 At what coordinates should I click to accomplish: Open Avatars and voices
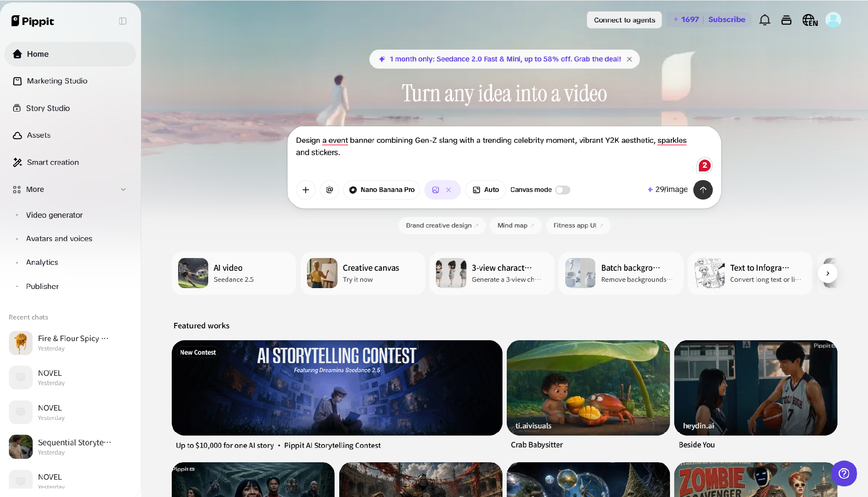(x=59, y=239)
